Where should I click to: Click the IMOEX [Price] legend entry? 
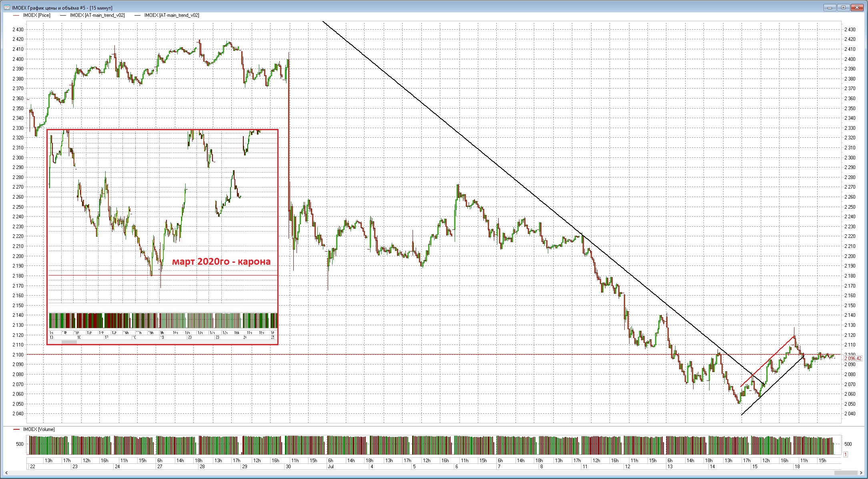[x=36, y=15]
